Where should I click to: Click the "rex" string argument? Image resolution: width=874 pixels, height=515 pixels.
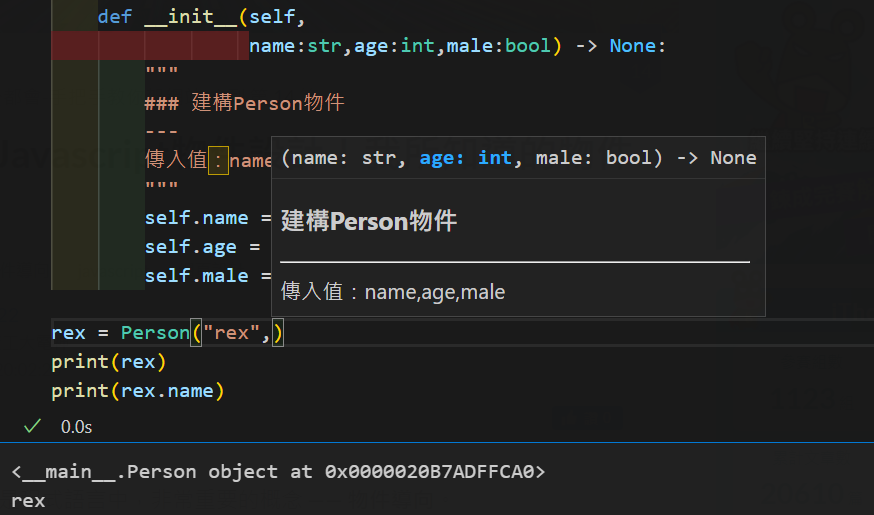point(232,333)
